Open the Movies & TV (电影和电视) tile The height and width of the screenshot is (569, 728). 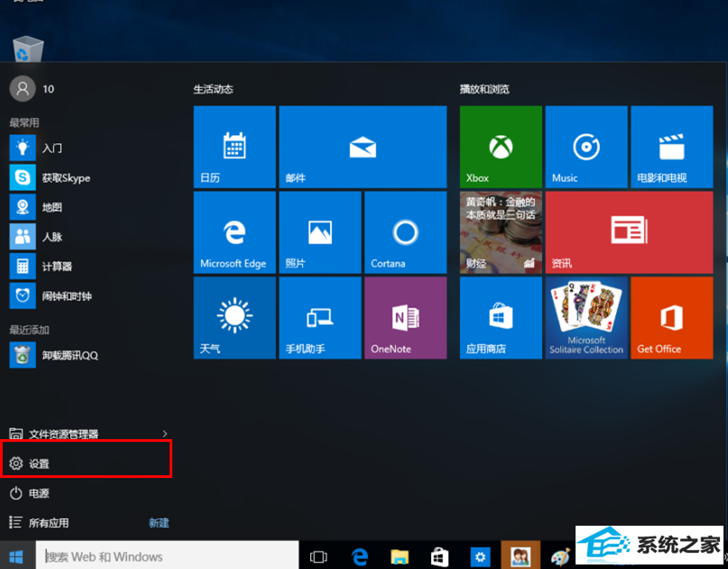671,147
